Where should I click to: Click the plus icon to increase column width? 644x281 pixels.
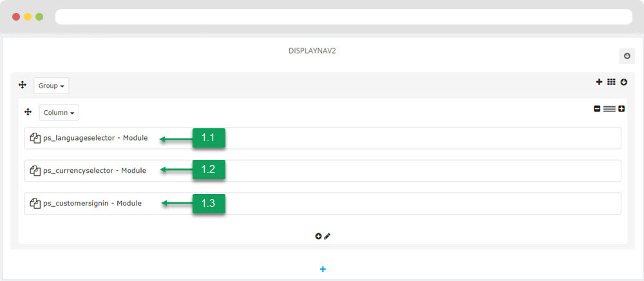(621, 109)
